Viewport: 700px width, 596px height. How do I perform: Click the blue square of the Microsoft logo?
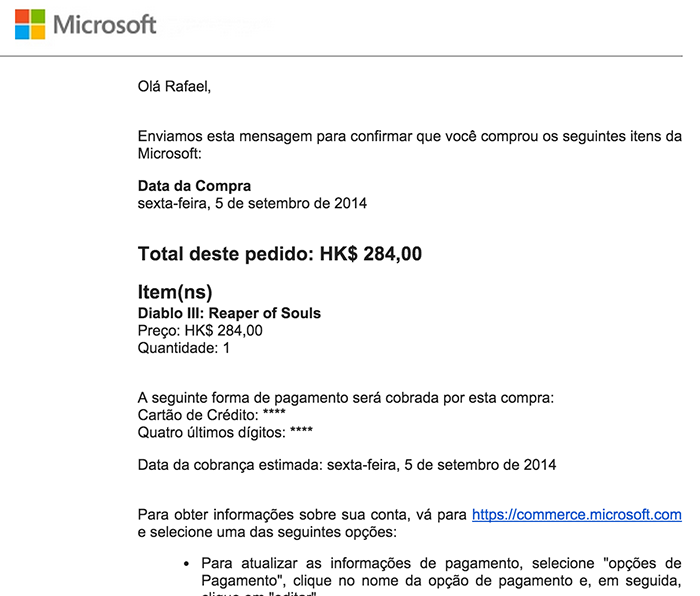click(22, 31)
